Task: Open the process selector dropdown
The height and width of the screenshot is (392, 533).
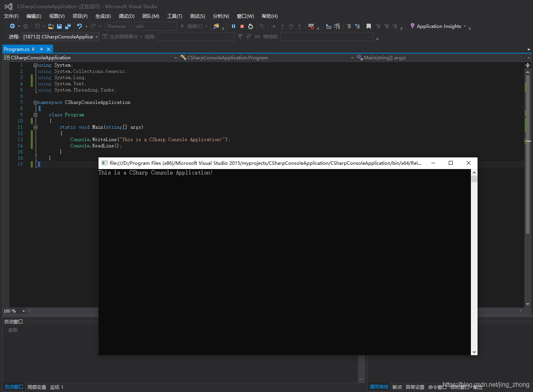Action: coord(61,37)
